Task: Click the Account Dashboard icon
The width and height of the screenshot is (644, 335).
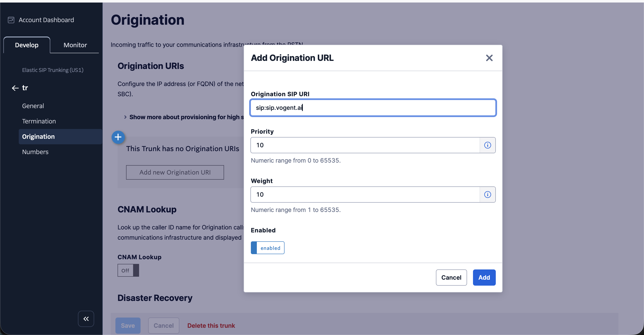Action: (11, 20)
